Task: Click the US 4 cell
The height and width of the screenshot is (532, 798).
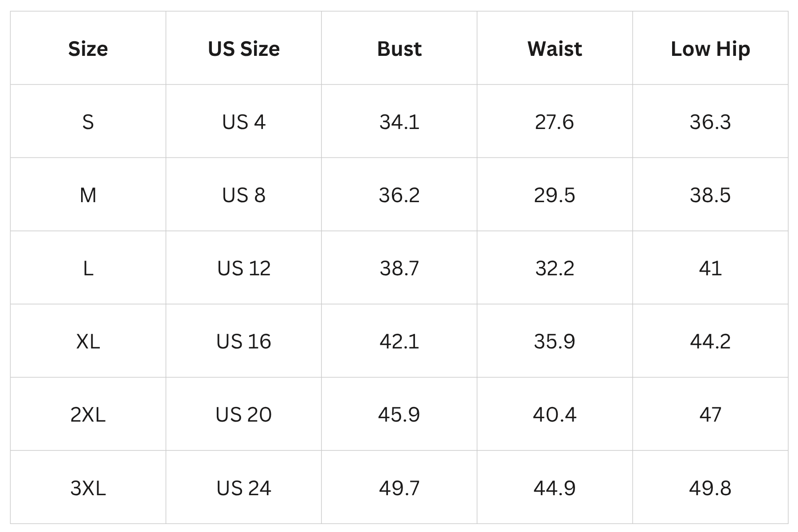Action: [243, 122]
